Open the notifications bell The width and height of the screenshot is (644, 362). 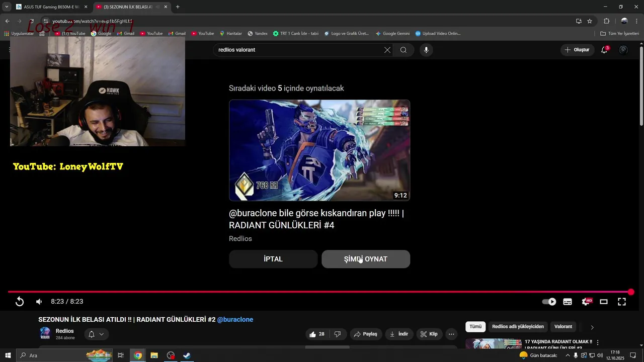tap(604, 50)
